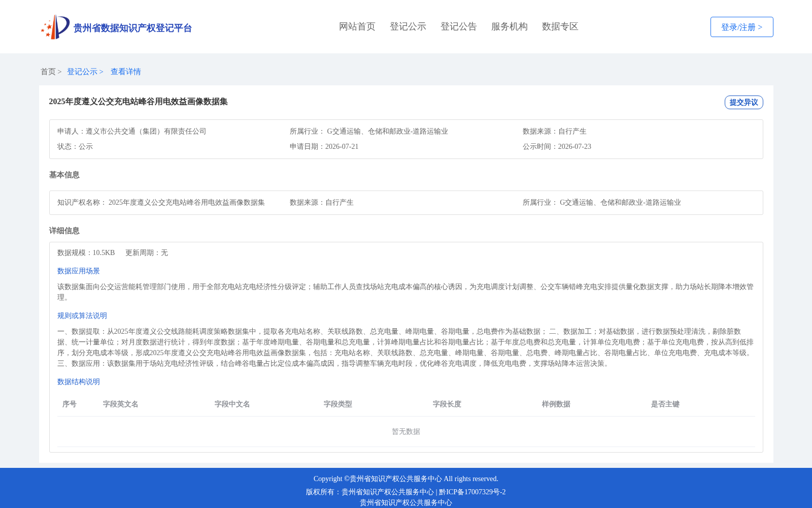Open the 贵州省数据知识产权登记平台 title link
Screen dimensions: 812x508
(132, 28)
